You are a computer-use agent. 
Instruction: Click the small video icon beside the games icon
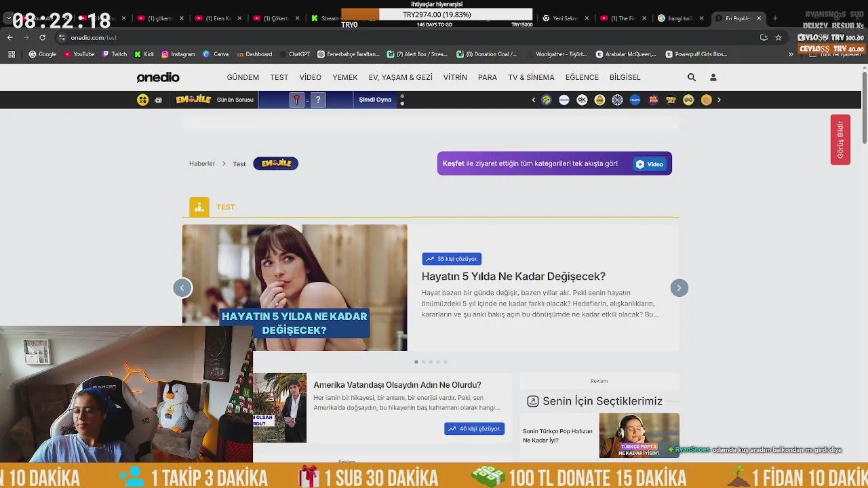point(158,100)
